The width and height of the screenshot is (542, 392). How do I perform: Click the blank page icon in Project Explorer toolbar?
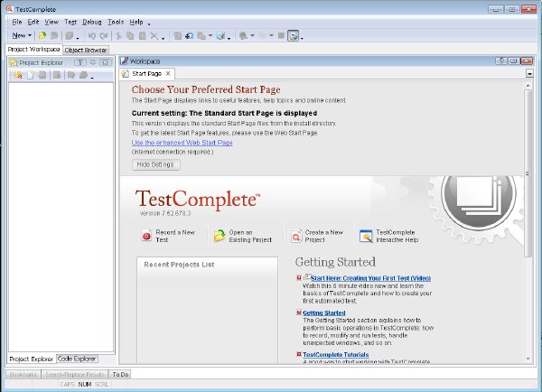(x=31, y=75)
